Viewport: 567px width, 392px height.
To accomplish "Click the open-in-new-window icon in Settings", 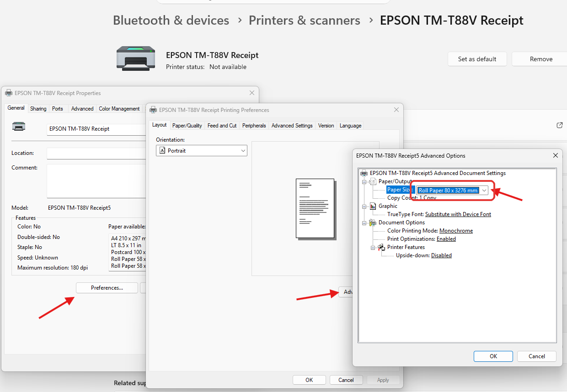I will point(559,125).
